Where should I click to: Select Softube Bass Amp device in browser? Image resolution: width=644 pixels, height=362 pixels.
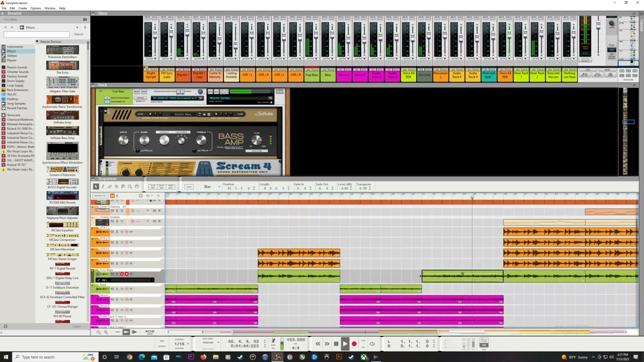pyautogui.click(x=62, y=131)
